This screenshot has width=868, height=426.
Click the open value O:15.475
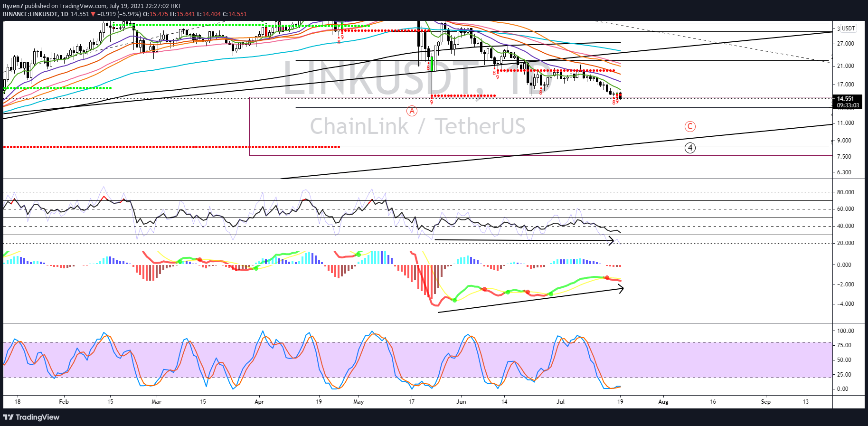(x=155, y=14)
